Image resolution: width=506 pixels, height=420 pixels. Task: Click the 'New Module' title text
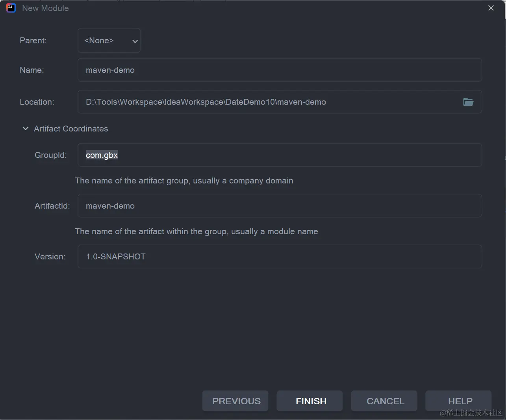[x=45, y=8]
